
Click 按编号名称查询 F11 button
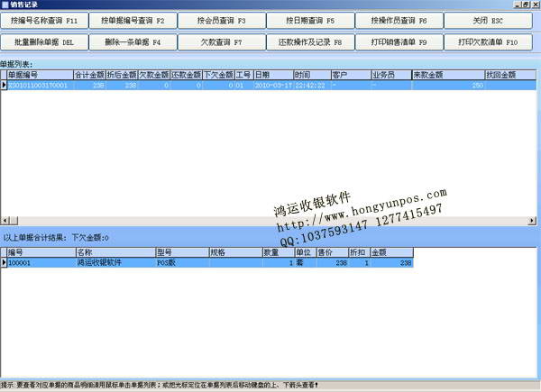click(44, 21)
